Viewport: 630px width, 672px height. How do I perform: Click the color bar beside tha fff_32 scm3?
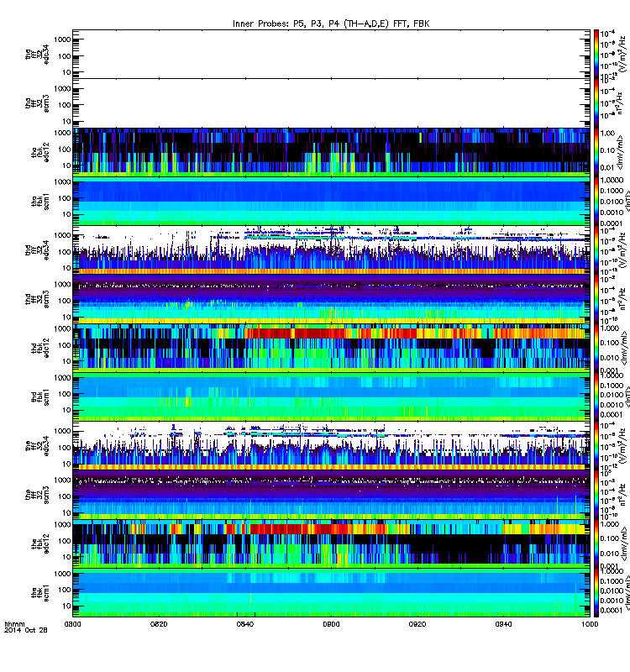pos(596,102)
